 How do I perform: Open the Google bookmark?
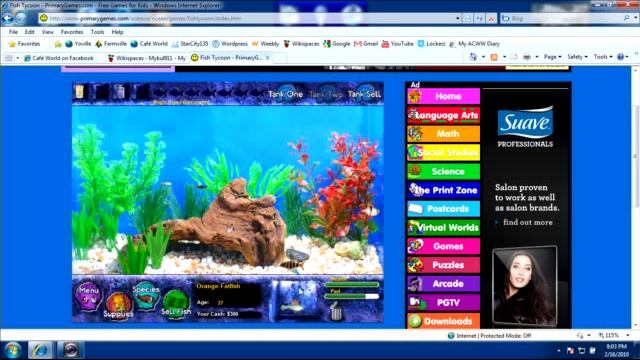pyautogui.click(x=337, y=44)
